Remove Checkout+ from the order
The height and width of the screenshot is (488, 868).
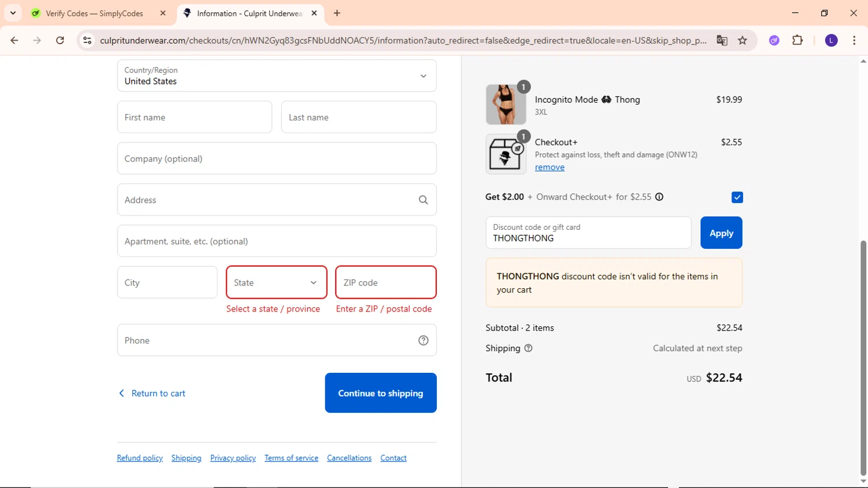pyautogui.click(x=550, y=167)
